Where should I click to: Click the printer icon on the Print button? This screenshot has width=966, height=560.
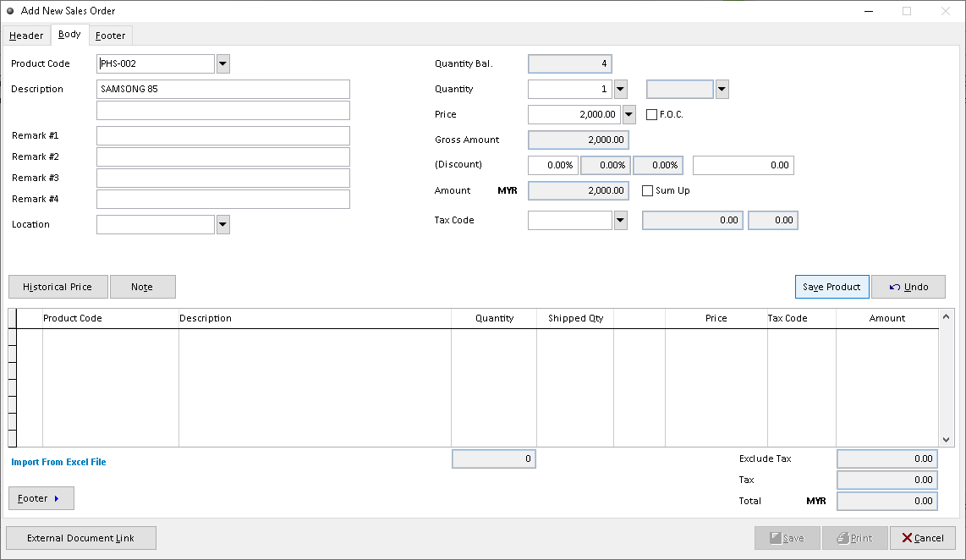(x=843, y=538)
